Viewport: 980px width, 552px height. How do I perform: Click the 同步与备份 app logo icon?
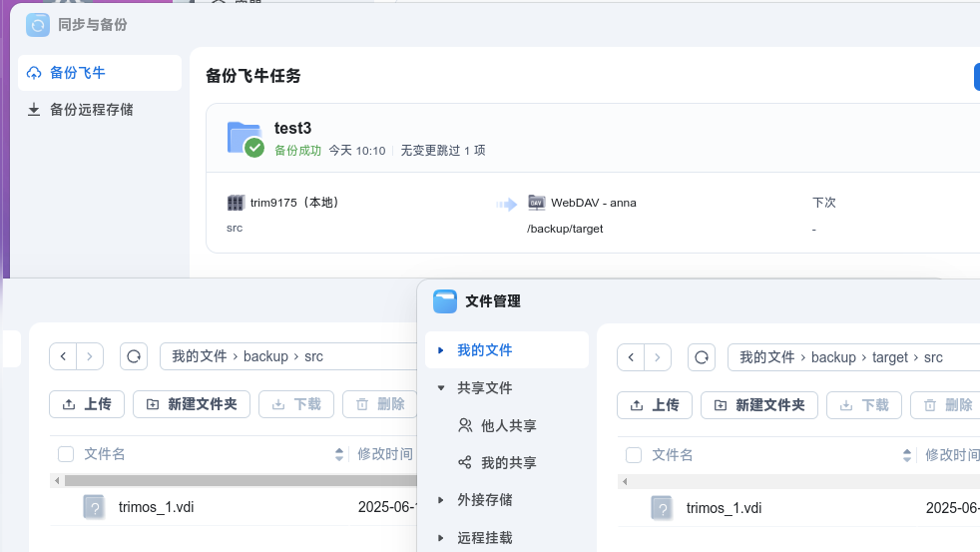coord(38,25)
